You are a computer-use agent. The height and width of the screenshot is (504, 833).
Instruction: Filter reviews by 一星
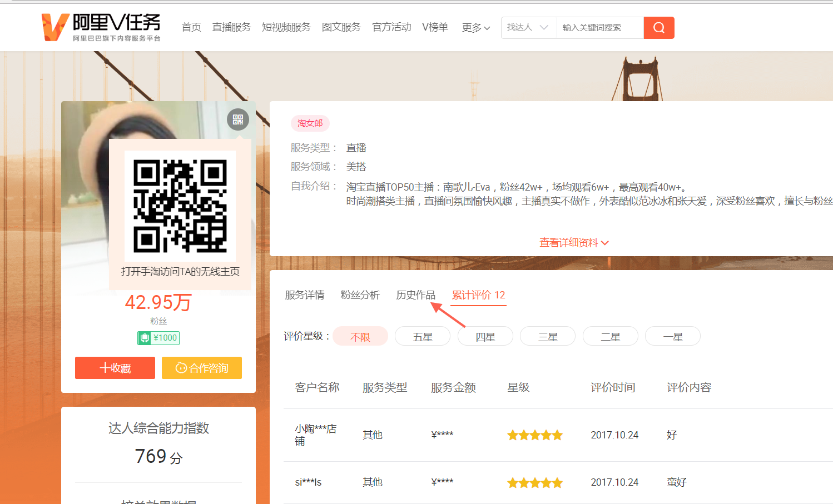coord(673,336)
